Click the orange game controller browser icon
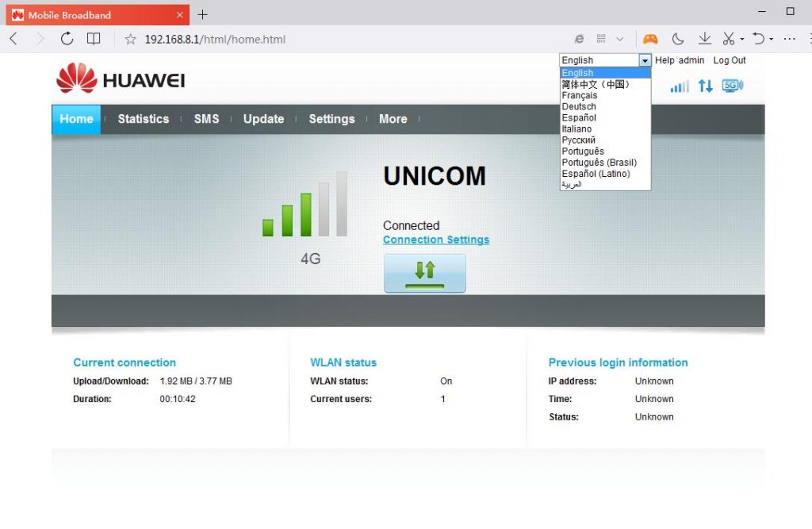 click(649, 38)
